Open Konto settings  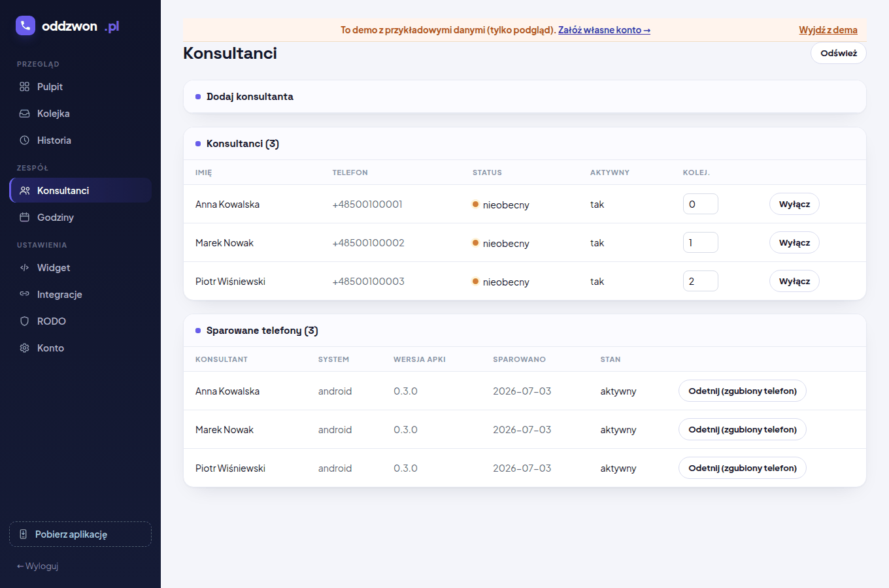[80, 348]
